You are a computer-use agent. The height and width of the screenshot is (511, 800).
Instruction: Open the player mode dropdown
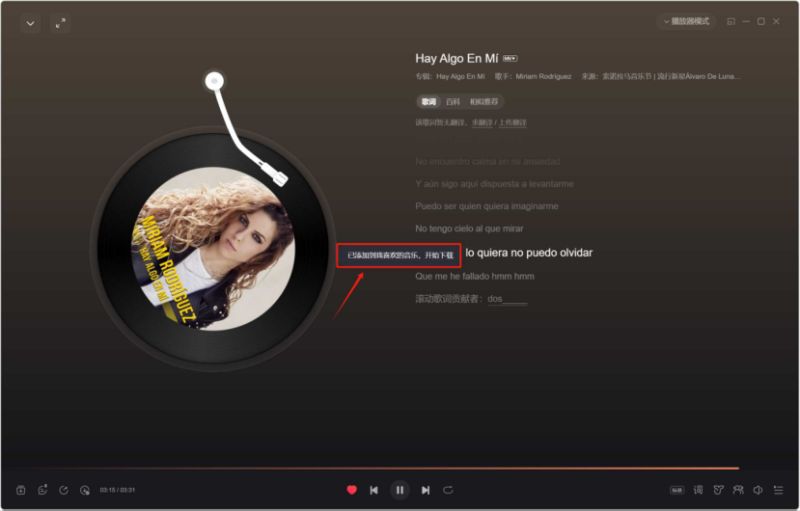pyautogui.click(x=686, y=21)
